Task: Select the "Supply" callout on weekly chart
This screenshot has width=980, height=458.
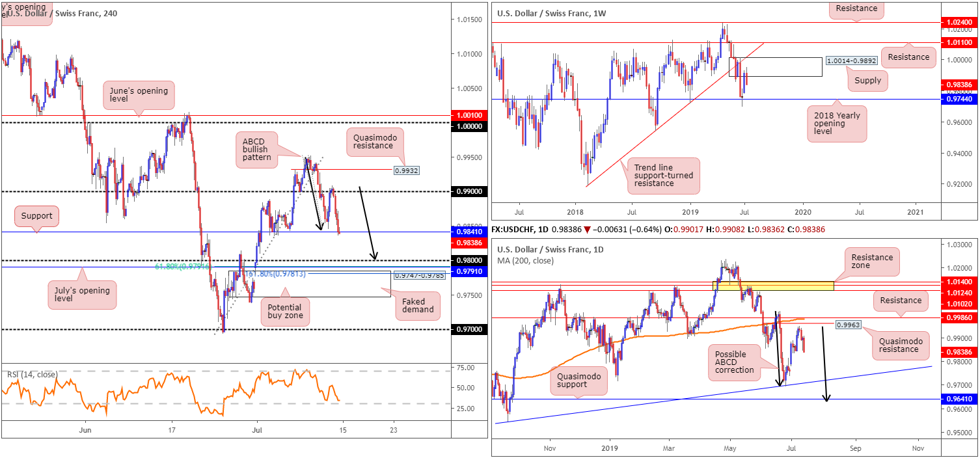Action: pos(868,81)
